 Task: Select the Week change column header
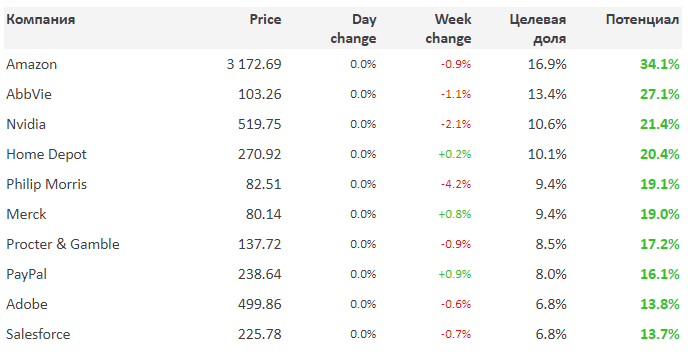448,29
